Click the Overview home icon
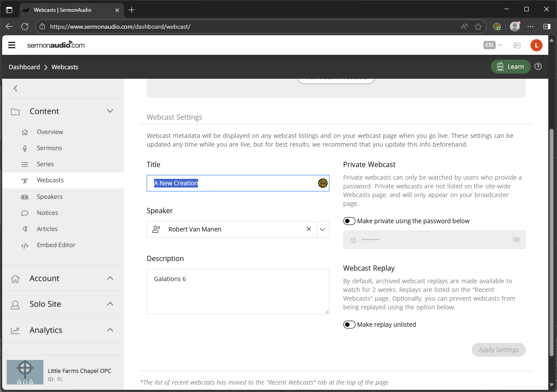The height and width of the screenshot is (392, 557). (25, 132)
